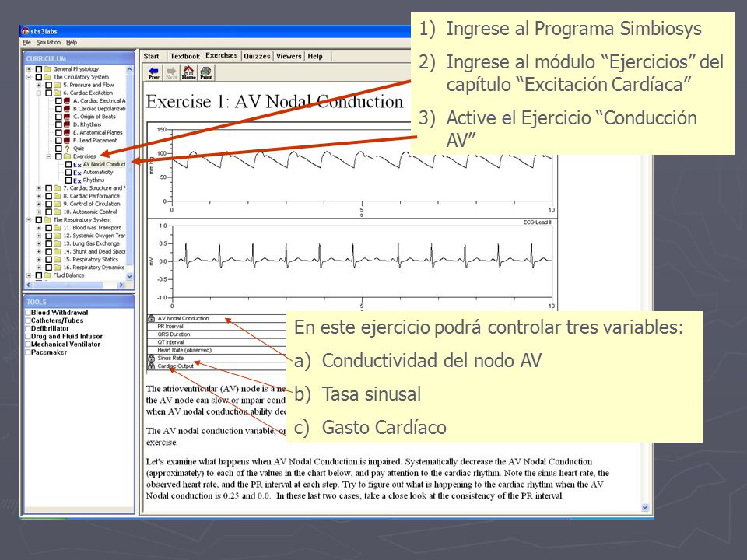This screenshot has width=747, height=560.
Task: Open the Simulation menu
Action: (48, 42)
